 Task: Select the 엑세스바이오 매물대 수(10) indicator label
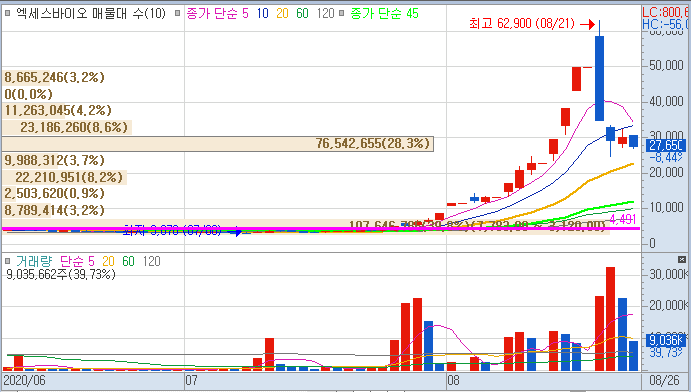pos(91,14)
